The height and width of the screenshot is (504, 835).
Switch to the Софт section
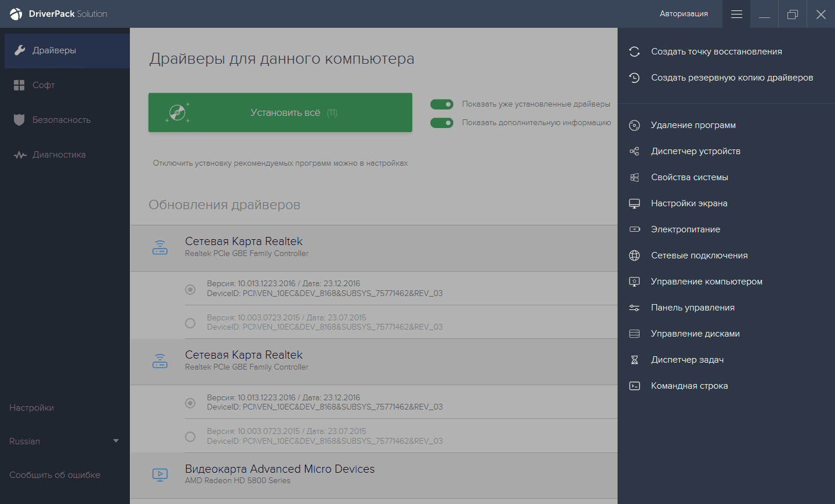(67, 85)
